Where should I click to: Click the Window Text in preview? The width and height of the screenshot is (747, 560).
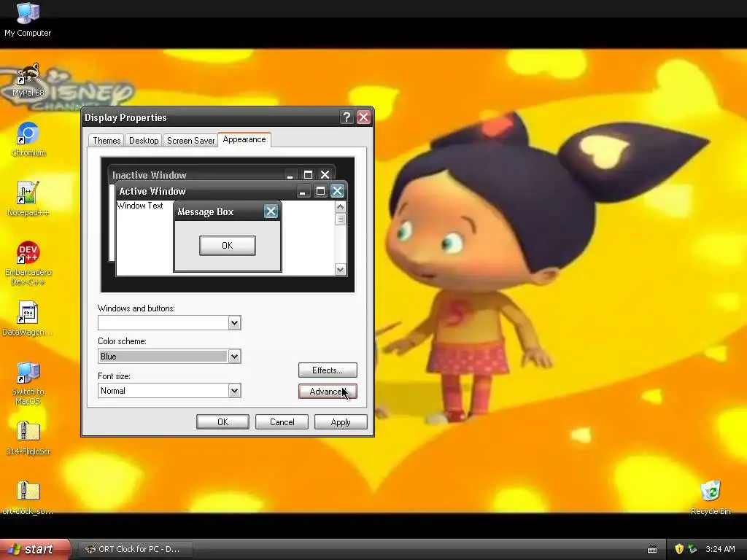point(140,206)
